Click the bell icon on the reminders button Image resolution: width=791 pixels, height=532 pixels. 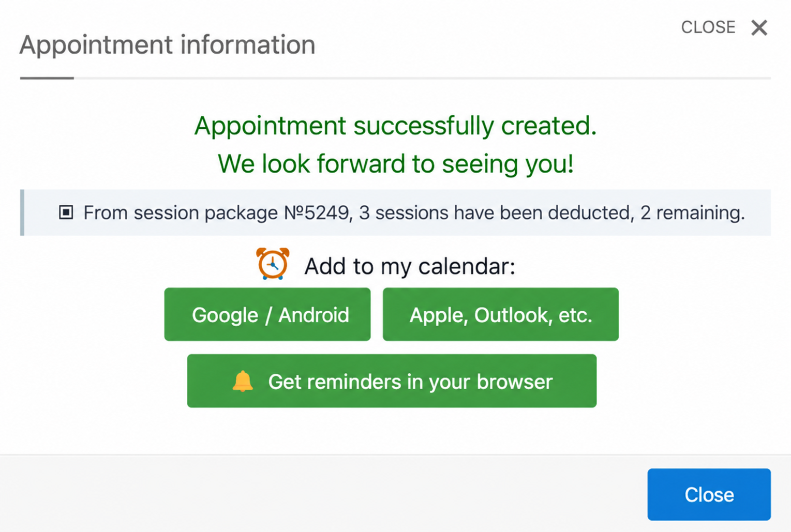click(x=242, y=381)
